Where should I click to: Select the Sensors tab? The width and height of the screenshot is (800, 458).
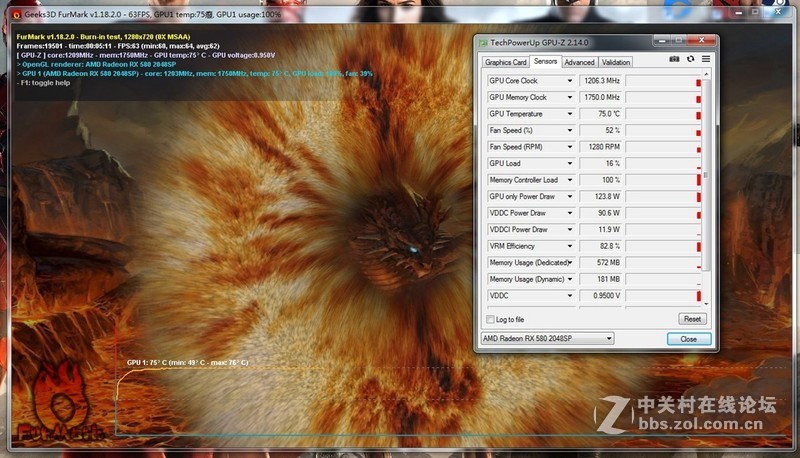point(545,61)
